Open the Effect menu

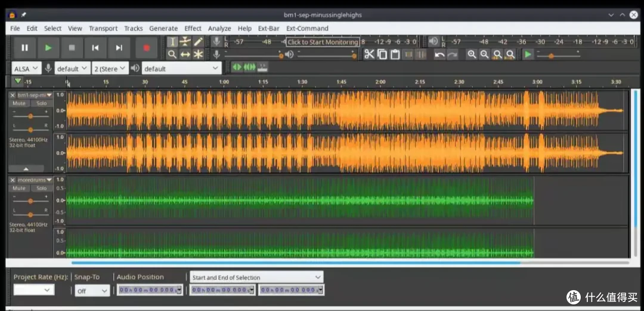(x=193, y=29)
